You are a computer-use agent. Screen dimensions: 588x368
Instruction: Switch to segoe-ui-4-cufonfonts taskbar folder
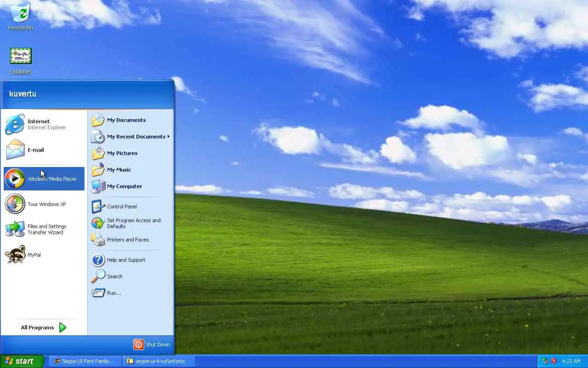[x=158, y=361]
